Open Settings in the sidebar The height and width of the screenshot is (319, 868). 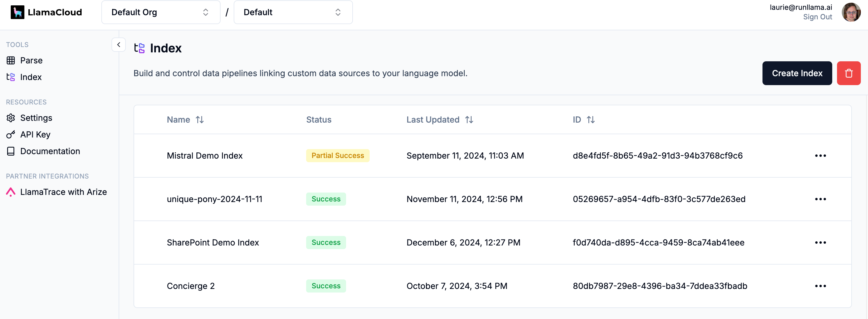(36, 118)
